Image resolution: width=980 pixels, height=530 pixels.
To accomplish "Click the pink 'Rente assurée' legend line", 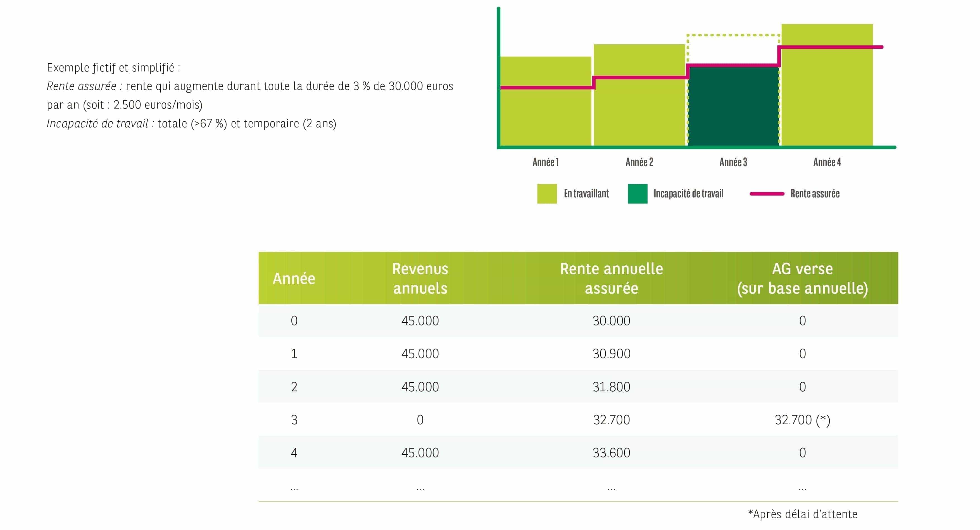I will click(x=767, y=193).
